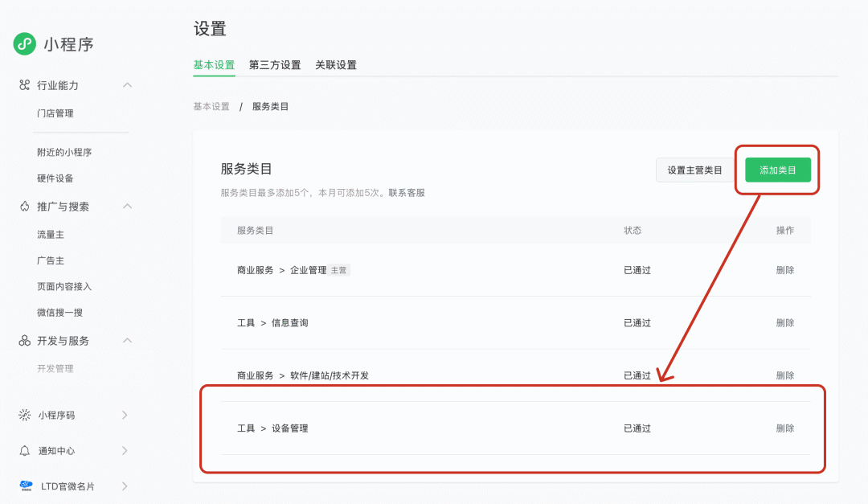Open 微信搜一搜 in the sidebar

(x=59, y=312)
